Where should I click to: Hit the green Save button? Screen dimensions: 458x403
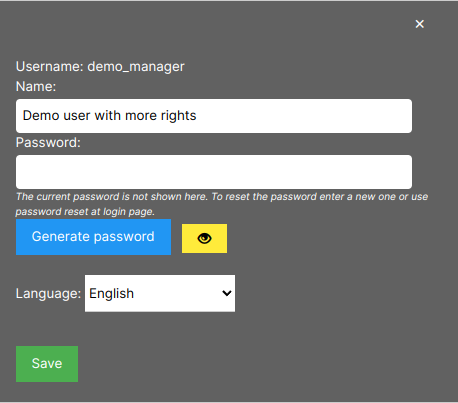47,364
